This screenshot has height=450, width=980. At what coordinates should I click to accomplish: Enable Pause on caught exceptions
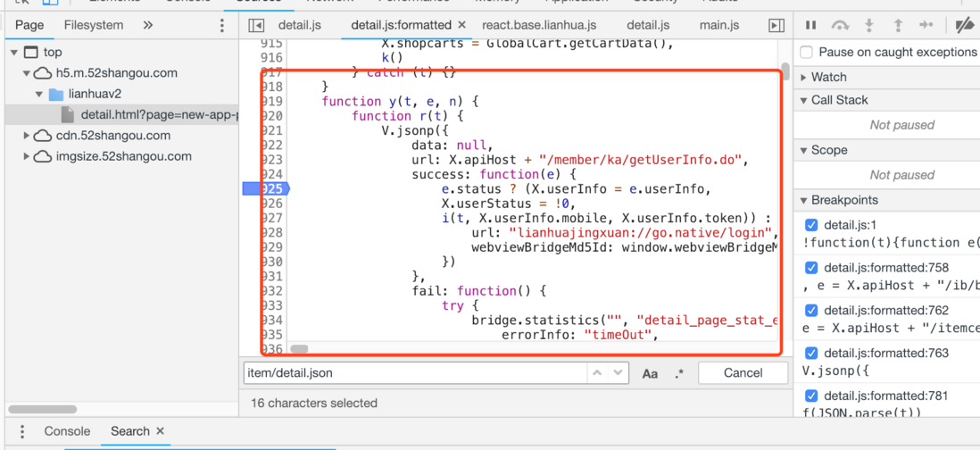807,52
